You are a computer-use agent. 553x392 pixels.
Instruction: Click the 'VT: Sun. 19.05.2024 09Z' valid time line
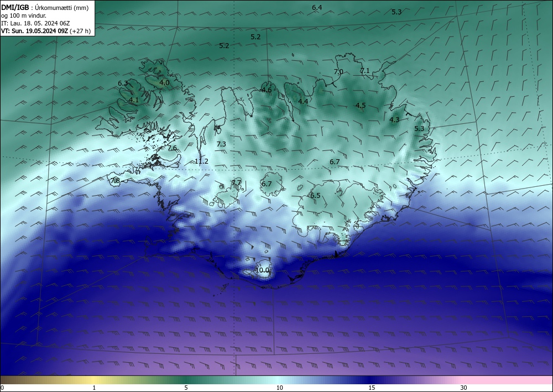coord(46,31)
